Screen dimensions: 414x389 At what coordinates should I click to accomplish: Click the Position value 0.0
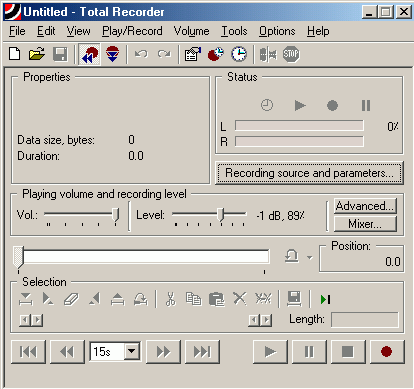pyautogui.click(x=393, y=262)
